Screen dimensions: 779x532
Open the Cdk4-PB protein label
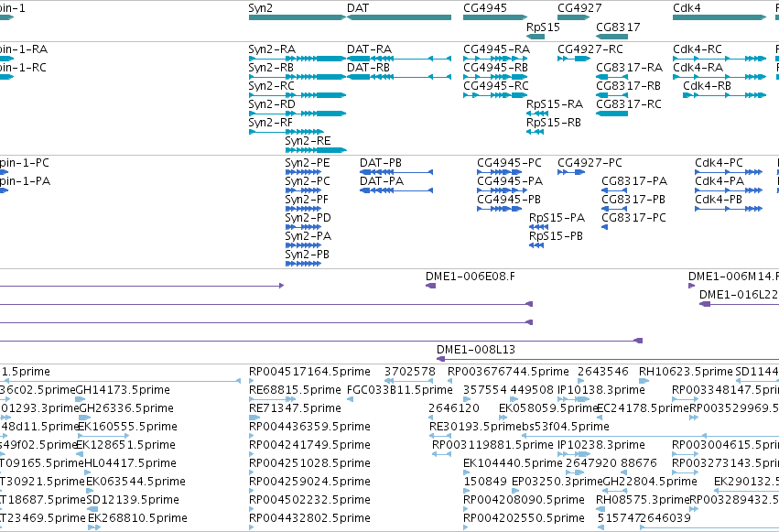coord(719,201)
